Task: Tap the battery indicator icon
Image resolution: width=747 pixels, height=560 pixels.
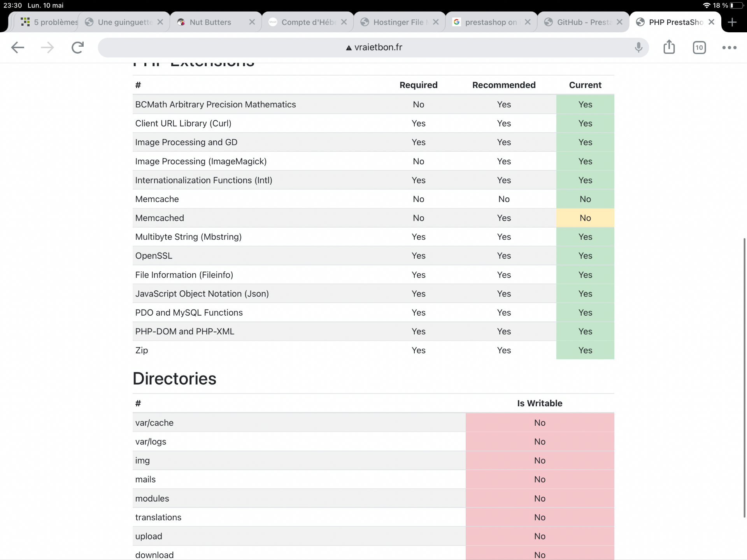Action: 737,5
